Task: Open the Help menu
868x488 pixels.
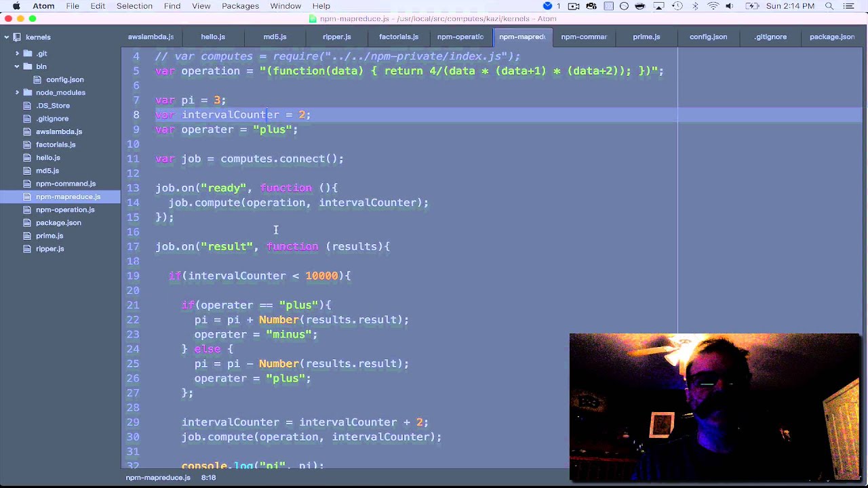Action: (x=321, y=6)
